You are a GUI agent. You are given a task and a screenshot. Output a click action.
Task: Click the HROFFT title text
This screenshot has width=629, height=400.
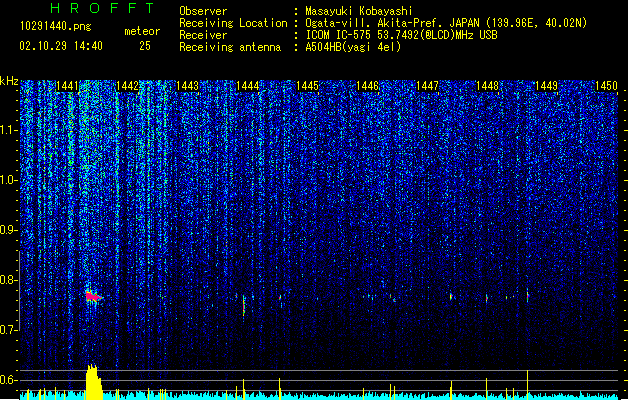(102, 8)
